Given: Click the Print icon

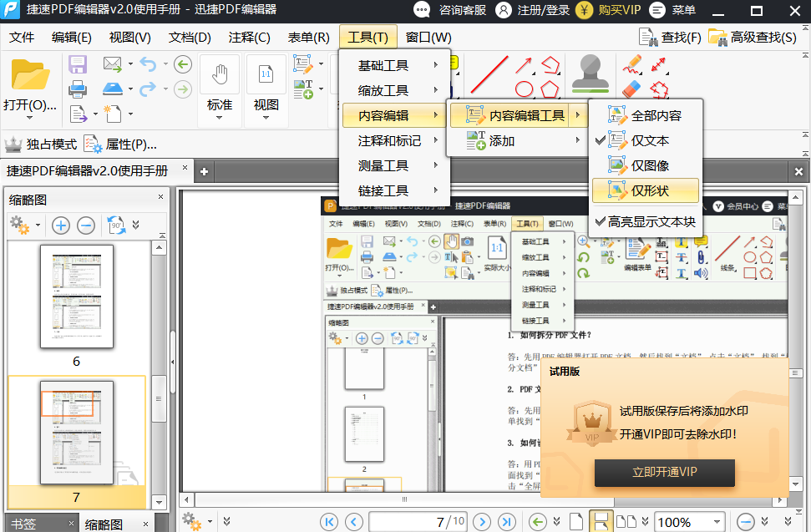Looking at the screenshot, I should click(78, 89).
